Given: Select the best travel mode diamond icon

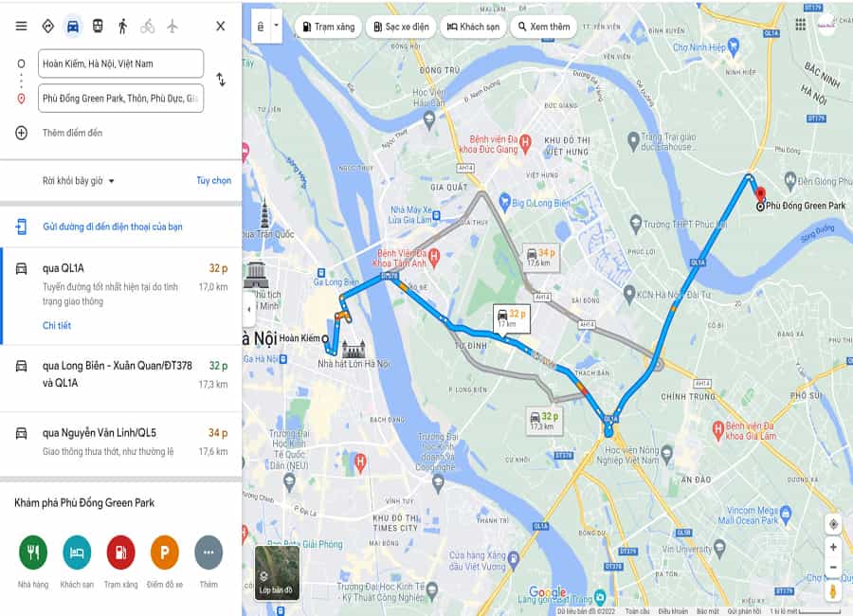Looking at the screenshot, I should click(48, 27).
